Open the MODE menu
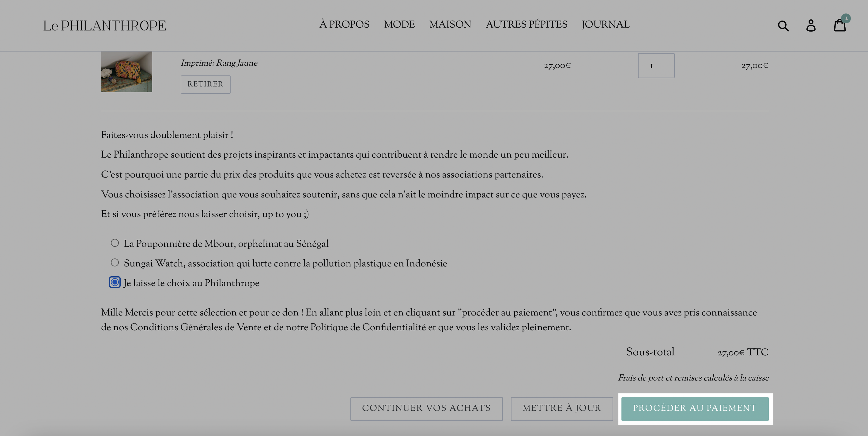This screenshot has height=436, width=868. [399, 25]
